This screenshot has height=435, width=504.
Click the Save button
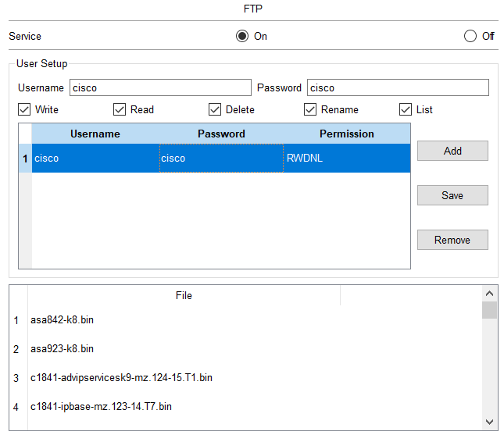[452, 195]
